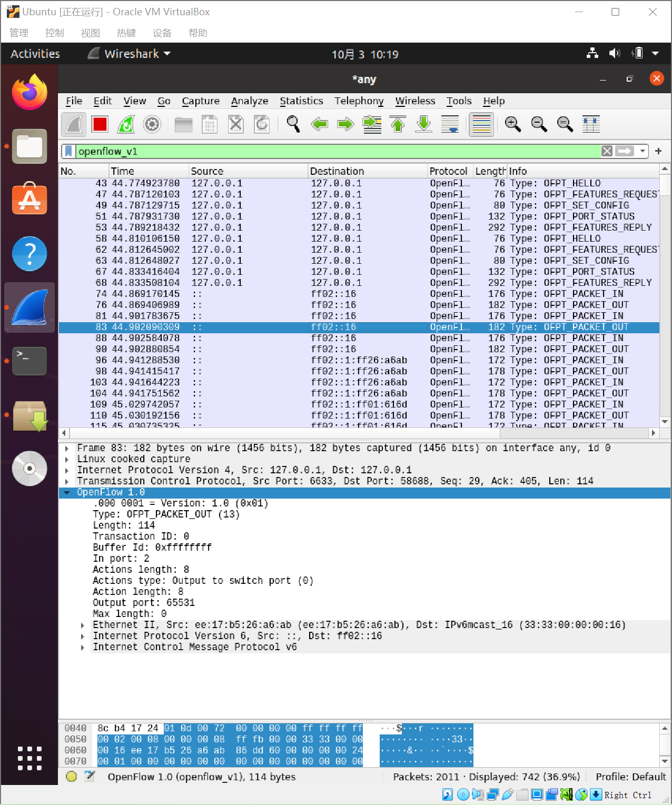Select packet 53 OFPT_FEATURES_REPLY row
The image size is (672, 805).
[x=359, y=227]
